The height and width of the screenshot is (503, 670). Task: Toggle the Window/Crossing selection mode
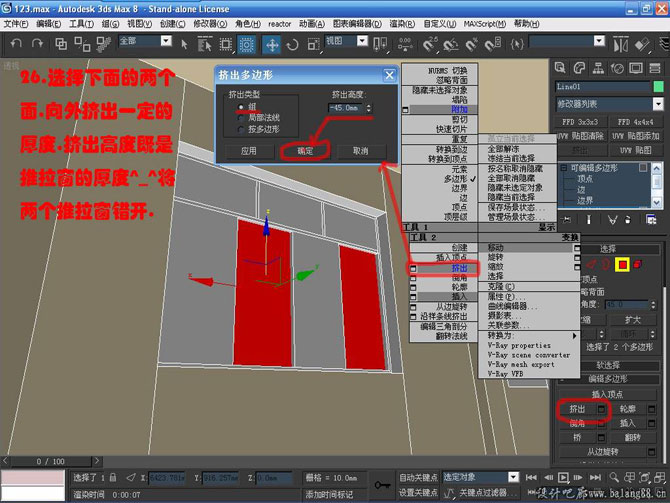point(247,44)
